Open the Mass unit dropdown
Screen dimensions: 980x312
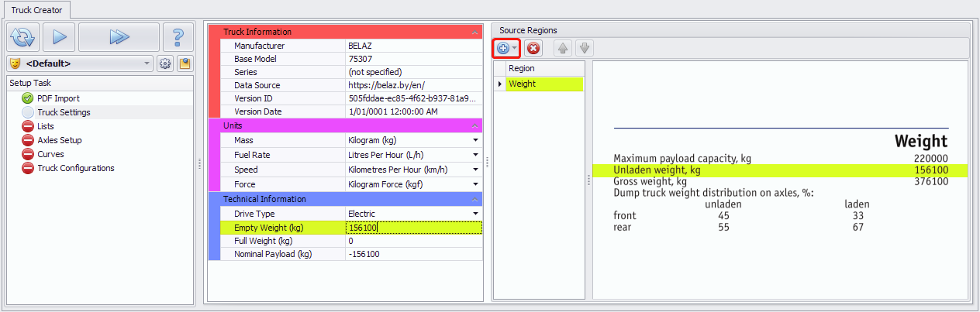pos(474,141)
